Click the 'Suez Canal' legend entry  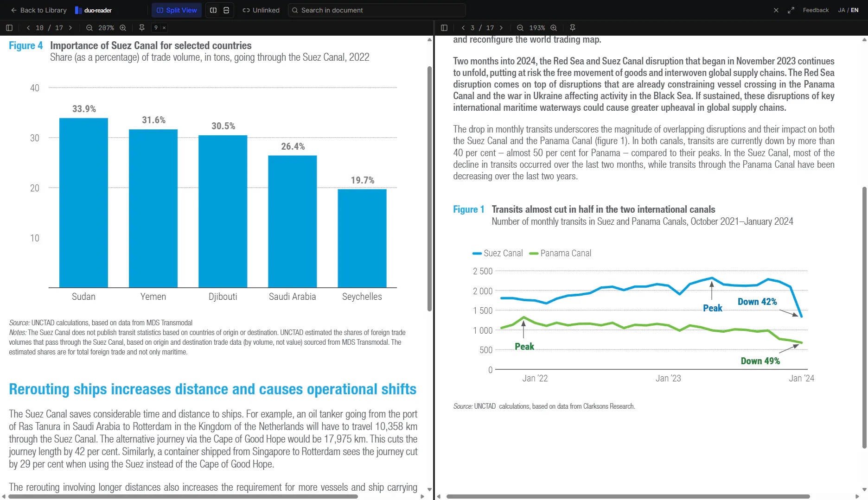498,253
